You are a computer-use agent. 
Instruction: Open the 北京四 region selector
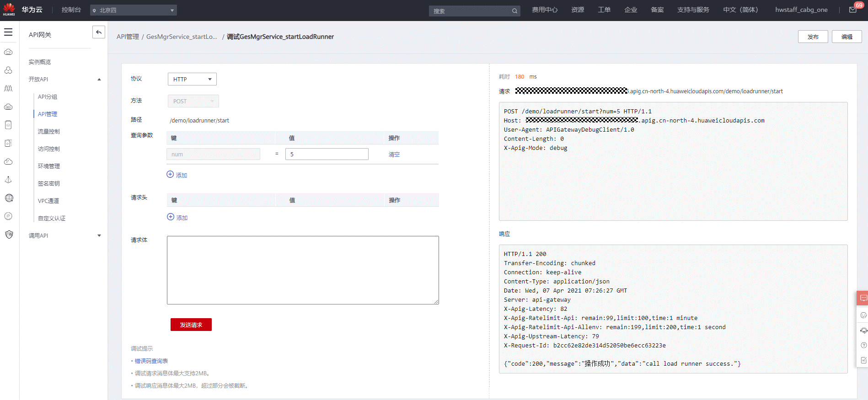pyautogui.click(x=133, y=10)
